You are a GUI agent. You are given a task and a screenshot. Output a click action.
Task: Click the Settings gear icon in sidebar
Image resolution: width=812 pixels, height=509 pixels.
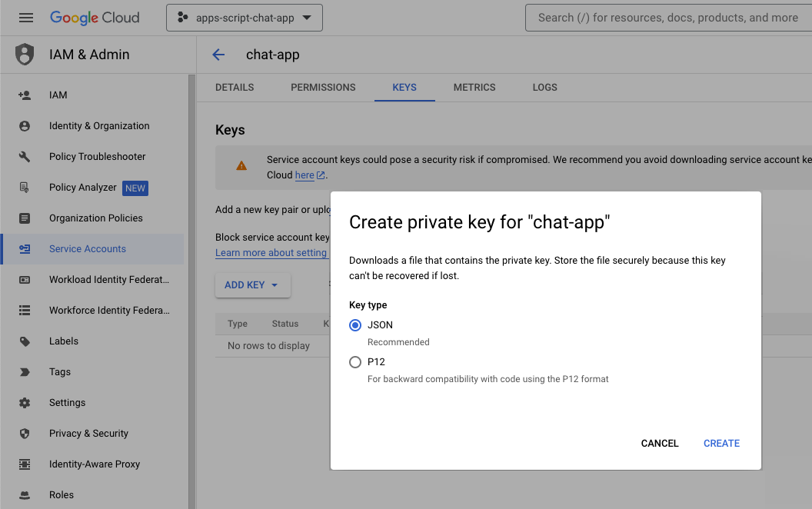25,403
